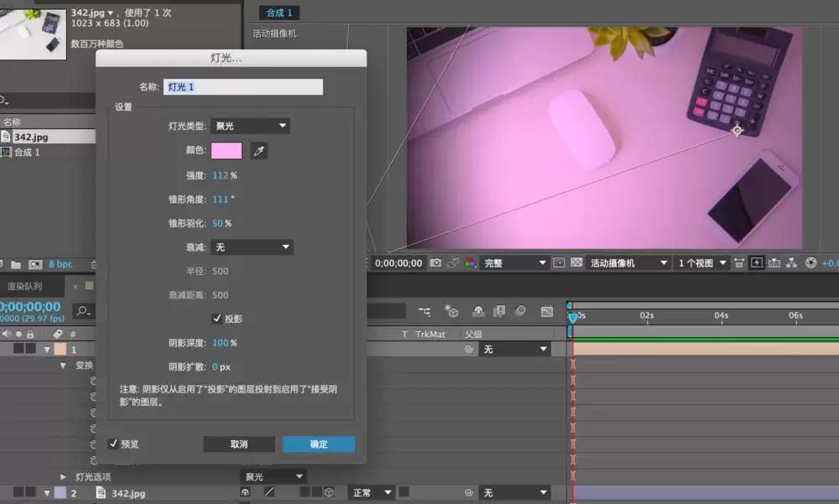Viewport: 839px width, 504px height.
Task: Open the pink light color swatch
Action: pos(227,151)
